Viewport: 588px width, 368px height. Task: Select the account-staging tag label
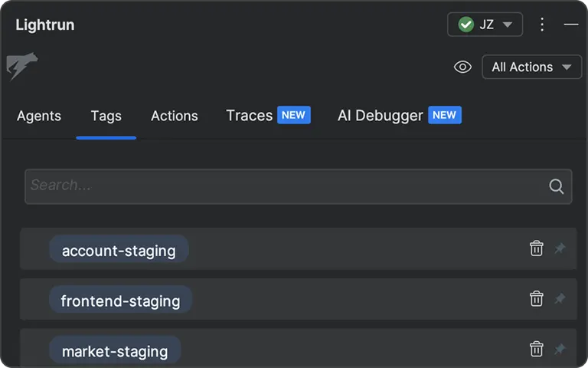pos(119,250)
